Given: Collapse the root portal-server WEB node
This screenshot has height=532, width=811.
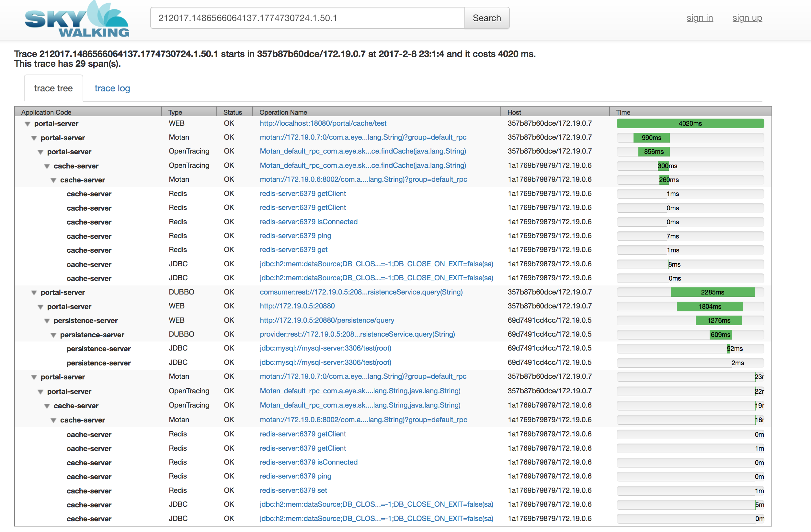Looking at the screenshot, I should click(x=28, y=124).
